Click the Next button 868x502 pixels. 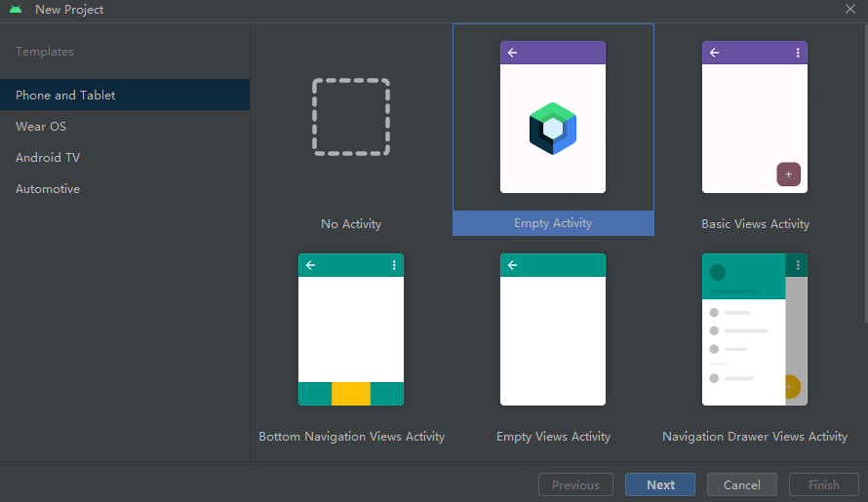pyautogui.click(x=660, y=484)
